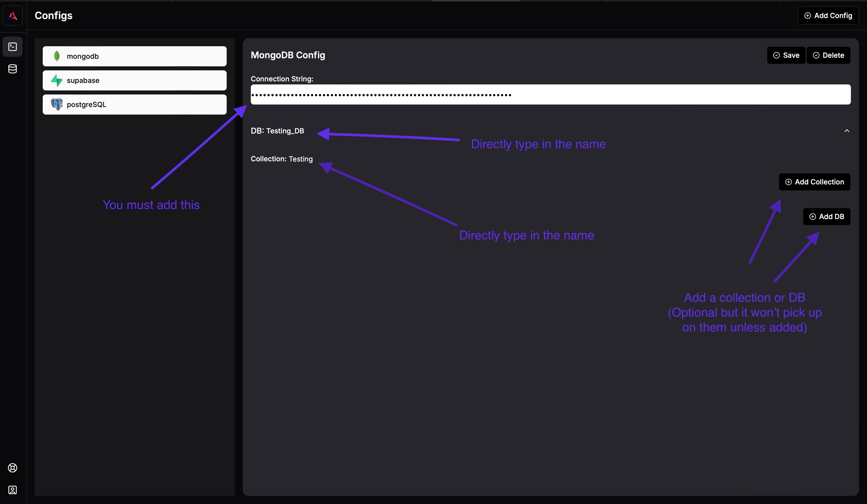
Task: Click the Add DB button
Action: pos(827,216)
